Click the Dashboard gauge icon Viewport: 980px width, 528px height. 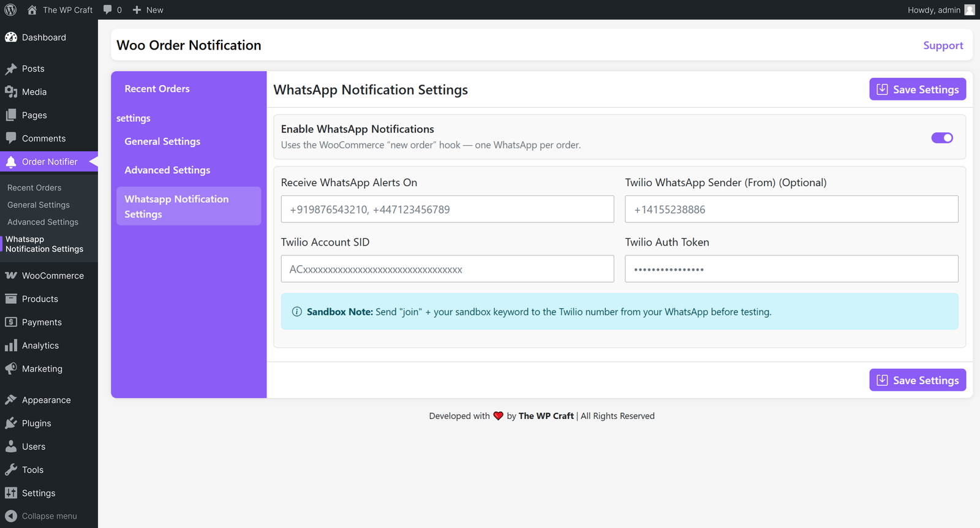coord(11,37)
